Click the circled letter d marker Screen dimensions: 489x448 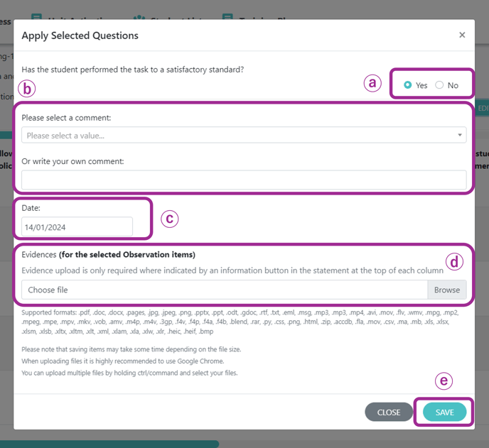454,262
